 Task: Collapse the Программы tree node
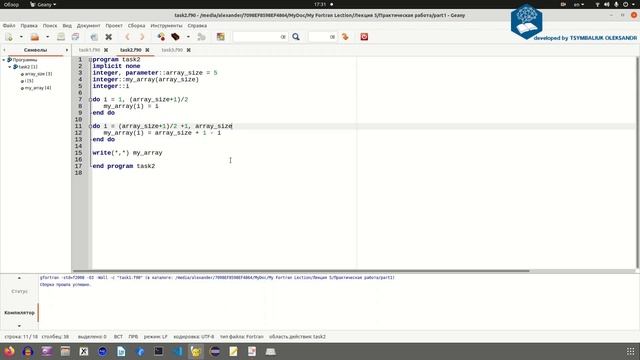(x=4, y=60)
